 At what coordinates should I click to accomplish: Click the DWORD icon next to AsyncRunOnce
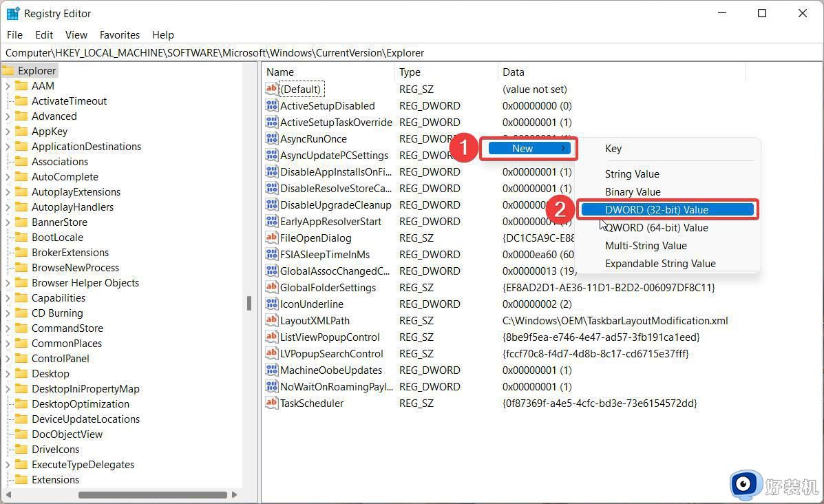point(273,138)
